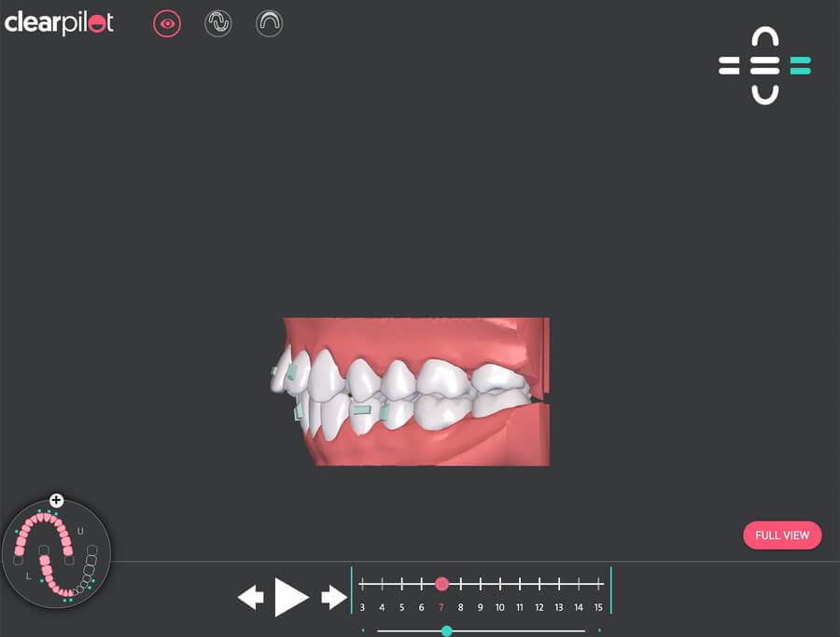Click the teal timeline scroll slider handle
Screen dimensions: 840x637
(446, 630)
